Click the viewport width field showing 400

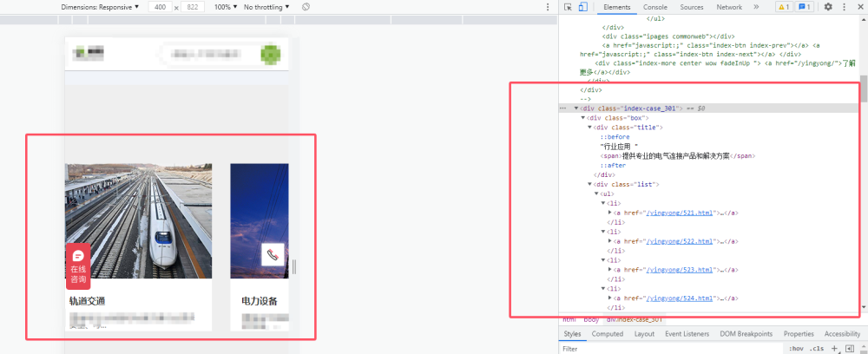[160, 7]
